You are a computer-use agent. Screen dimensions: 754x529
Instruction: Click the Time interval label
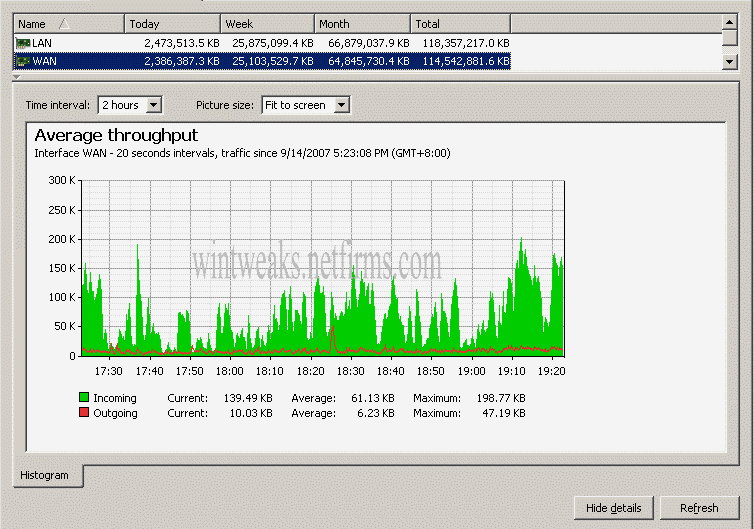click(x=58, y=105)
